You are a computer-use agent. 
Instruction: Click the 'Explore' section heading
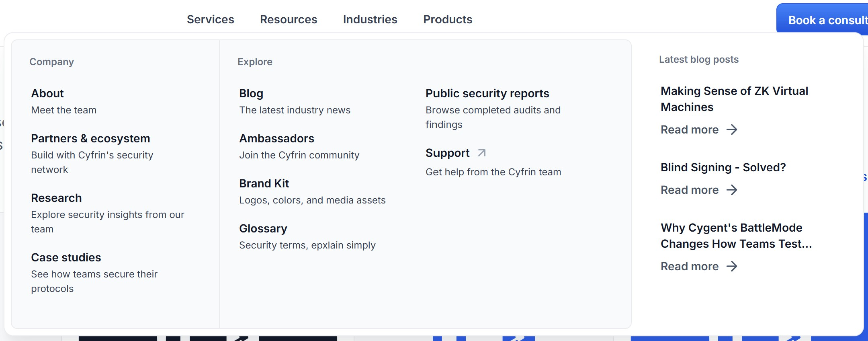pyautogui.click(x=255, y=62)
